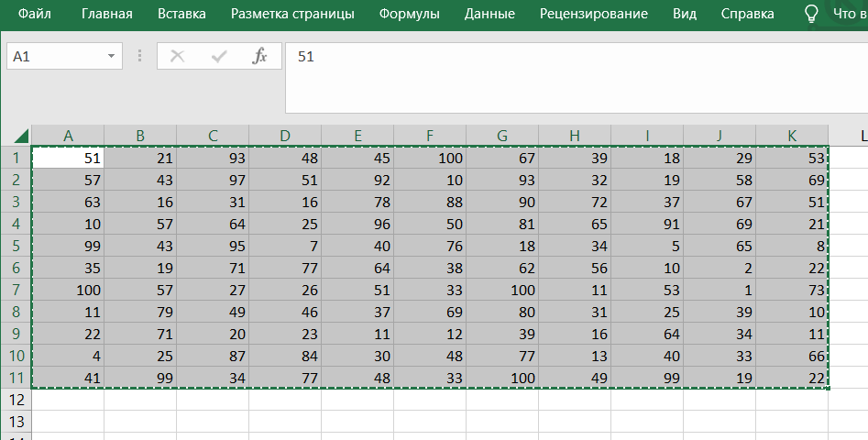The image size is (868, 440).
Task: Click the lightbulb Tell Me icon
Action: click(811, 14)
